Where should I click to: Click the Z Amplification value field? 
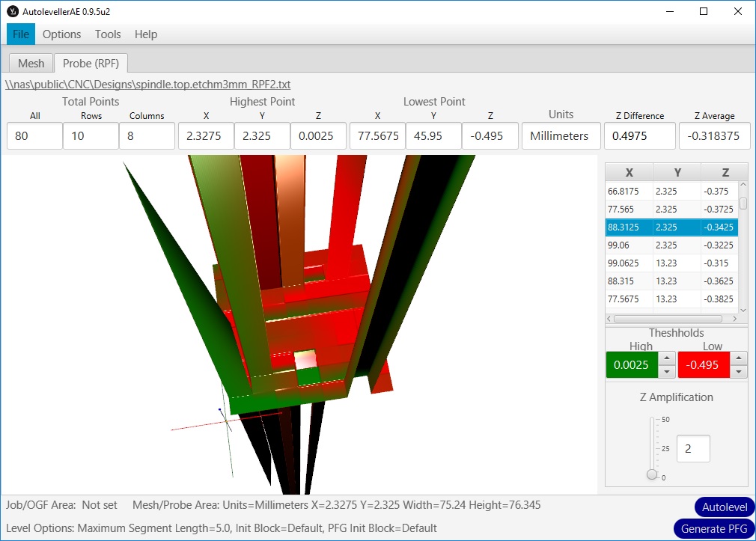(x=693, y=449)
